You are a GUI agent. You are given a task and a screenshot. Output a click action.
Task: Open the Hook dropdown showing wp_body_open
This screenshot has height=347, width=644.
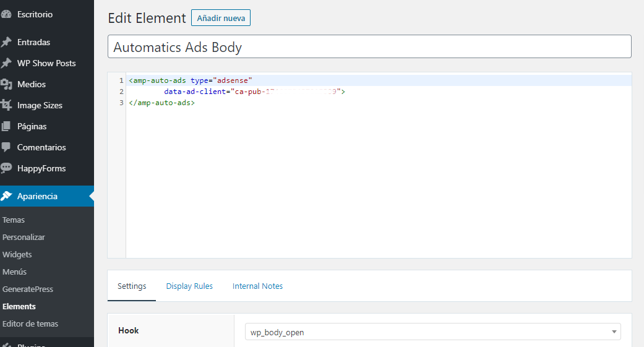(x=432, y=332)
